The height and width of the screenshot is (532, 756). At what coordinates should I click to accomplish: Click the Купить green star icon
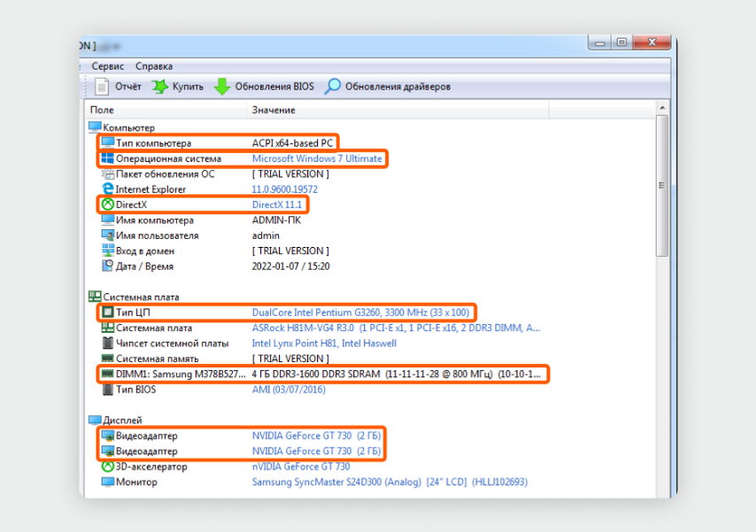[x=159, y=87]
